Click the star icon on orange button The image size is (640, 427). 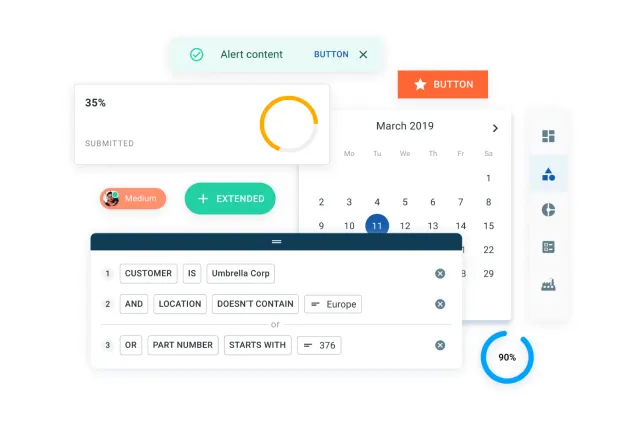pos(420,85)
